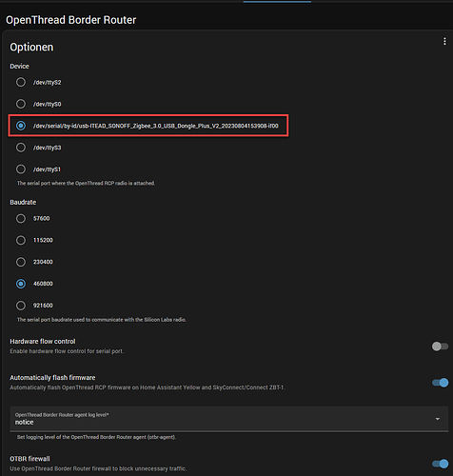The width and height of the screenshot is (453, 476).
Task: Click the Hardware flow control label
Action: click(43, 342)
